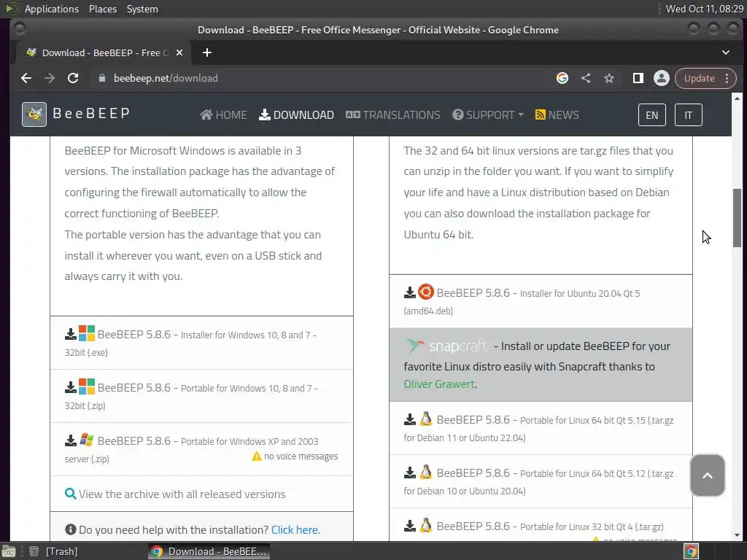Click the RSS icon next to NEWS
Screen dimensions: 747x560
pyautogui.click(x=541, y=114)
